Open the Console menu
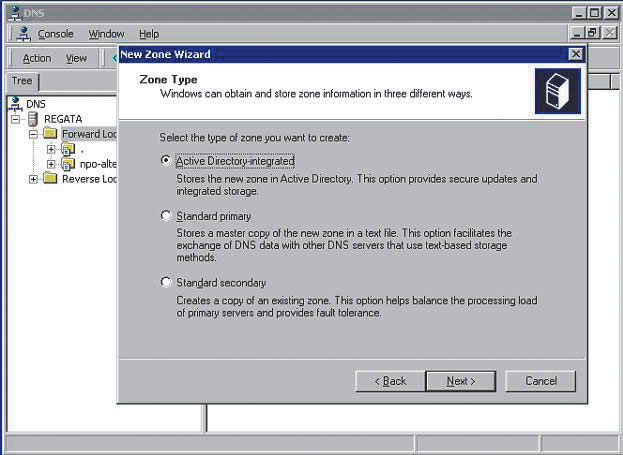 point(55,34)
